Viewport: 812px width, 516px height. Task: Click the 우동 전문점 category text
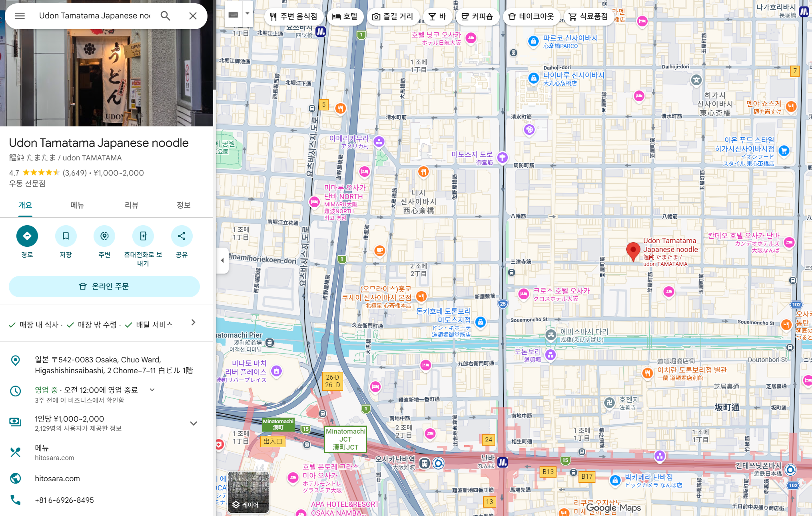pos(27,184)
